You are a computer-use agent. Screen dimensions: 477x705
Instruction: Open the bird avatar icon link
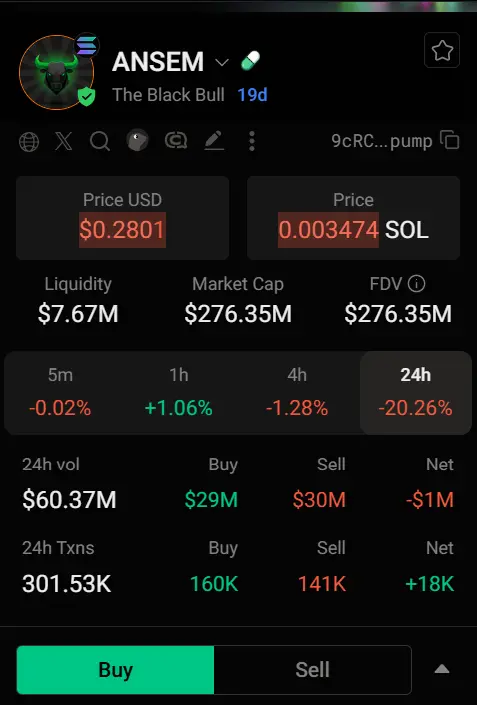tap(138, 141)
